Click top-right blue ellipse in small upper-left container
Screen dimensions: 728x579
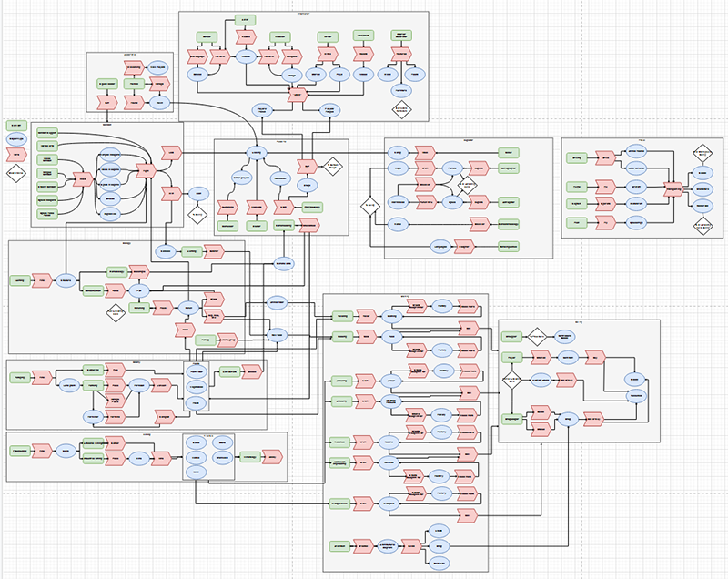tap(159, 66)
